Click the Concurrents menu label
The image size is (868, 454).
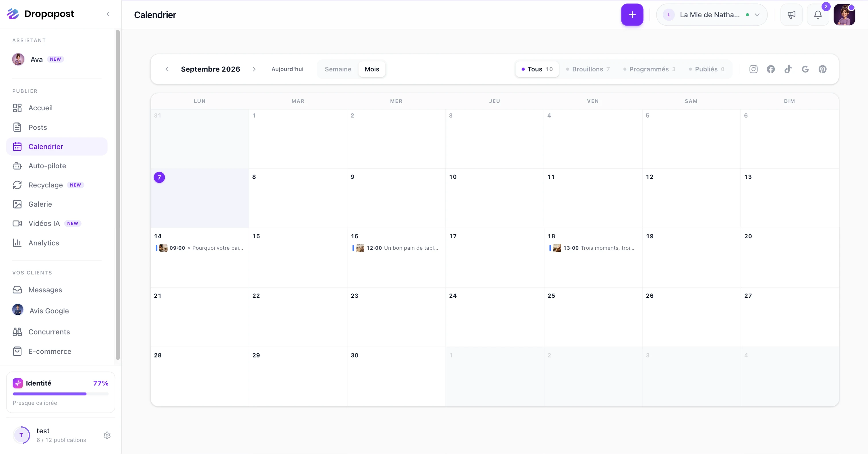click(49, 332)
